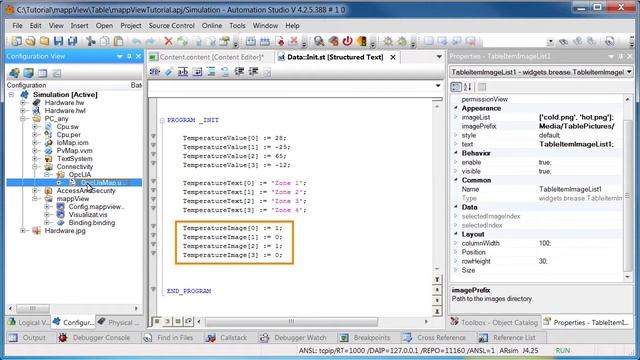Open the Cross Reference panel tab
640x360 pixels.
point(436,338)
